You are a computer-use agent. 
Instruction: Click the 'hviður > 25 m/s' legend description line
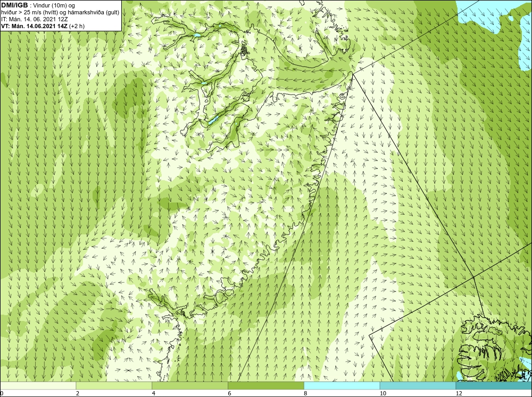60,13
